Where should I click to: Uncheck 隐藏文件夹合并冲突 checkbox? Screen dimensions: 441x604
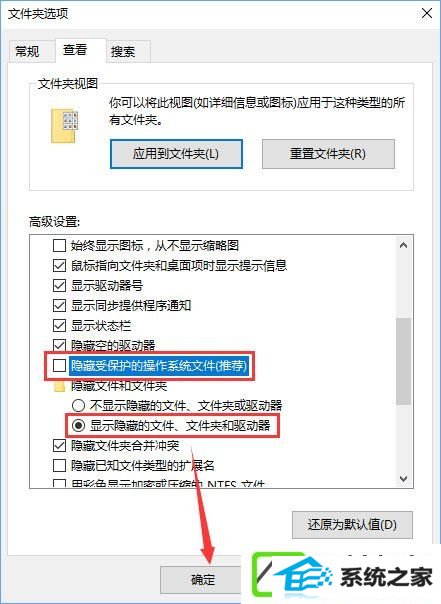click(x=59, y=445)
